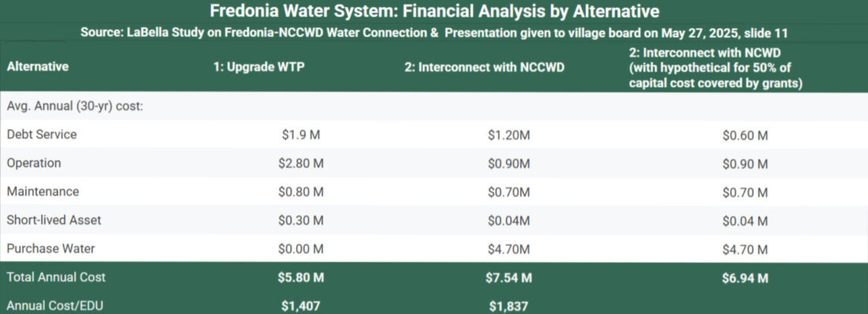Image resolution: width=868 pixels, height=314 pixels.
Task: Click the Fredonia Water System title
Action: pos(435,11)
